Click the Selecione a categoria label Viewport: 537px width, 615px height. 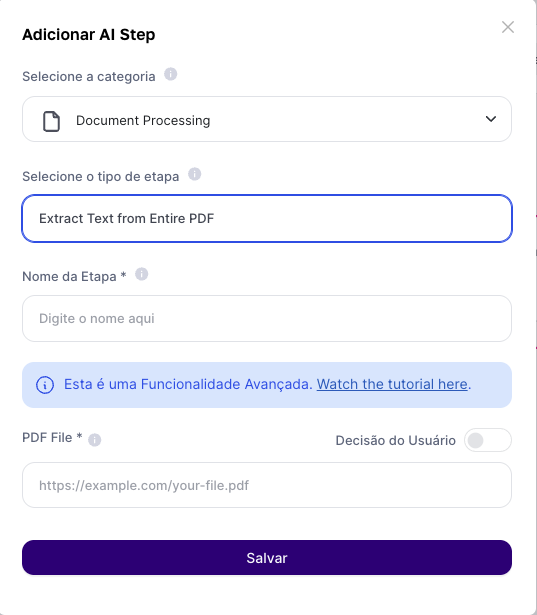[x=89, y=76]
